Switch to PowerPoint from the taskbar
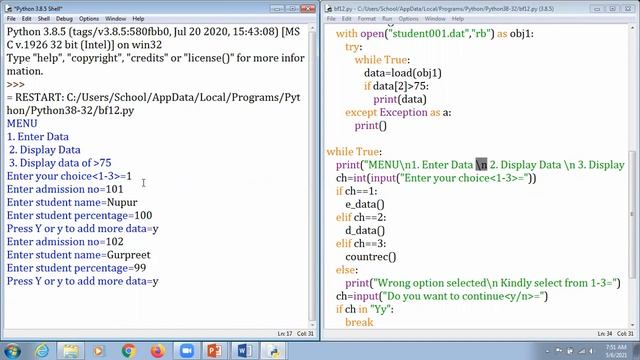 point(215,351)
